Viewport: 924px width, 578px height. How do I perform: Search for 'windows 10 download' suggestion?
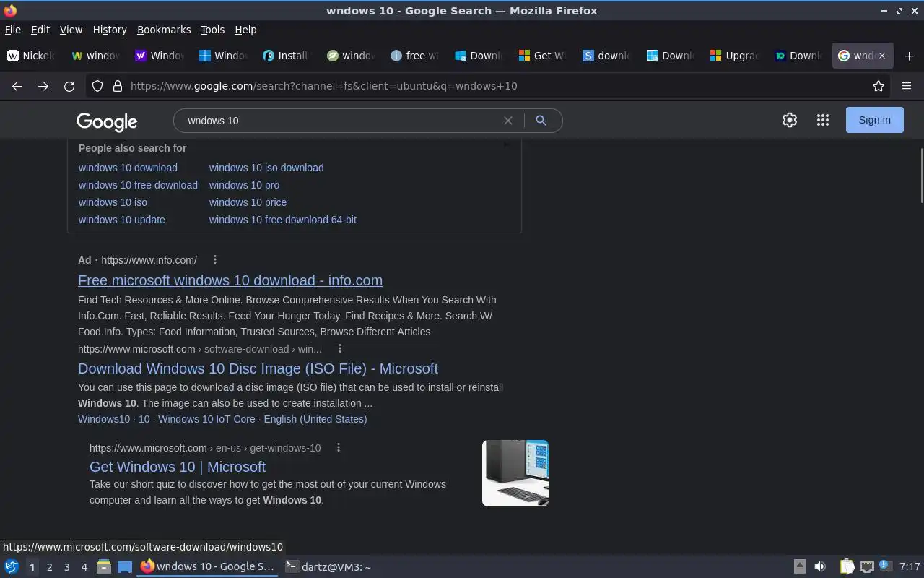[x=128, y=168]
